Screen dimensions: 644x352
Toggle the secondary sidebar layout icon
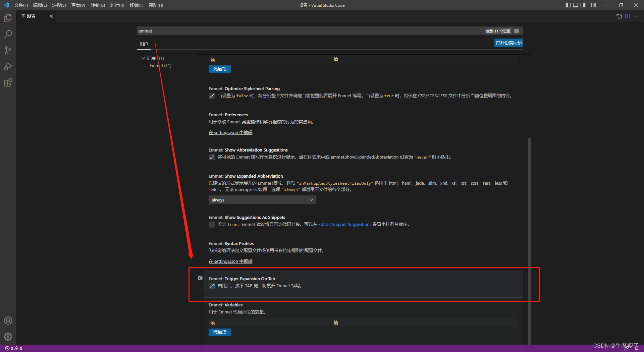point(583,5)
